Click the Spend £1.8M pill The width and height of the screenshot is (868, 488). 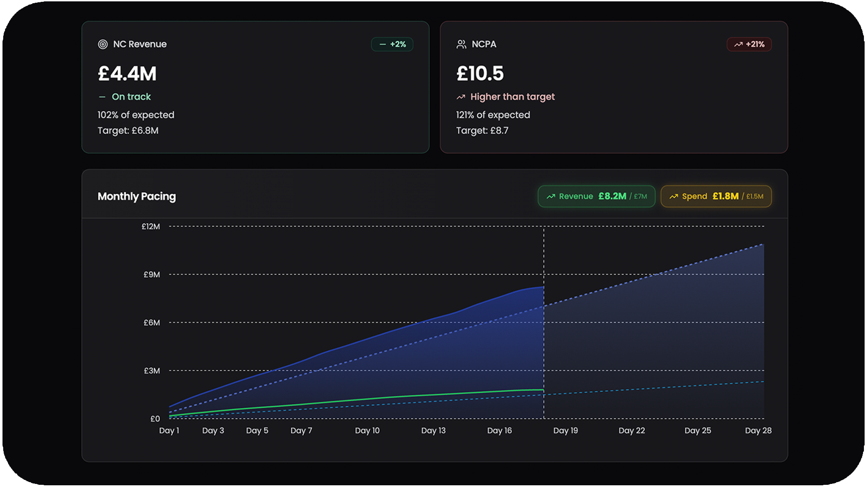716,197
